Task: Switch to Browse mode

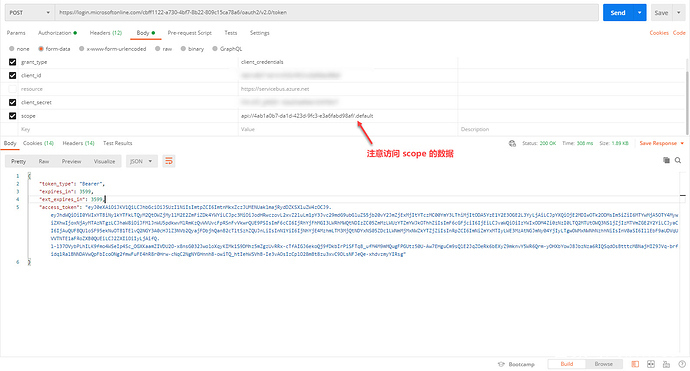Action: click(x=603, y=364)
